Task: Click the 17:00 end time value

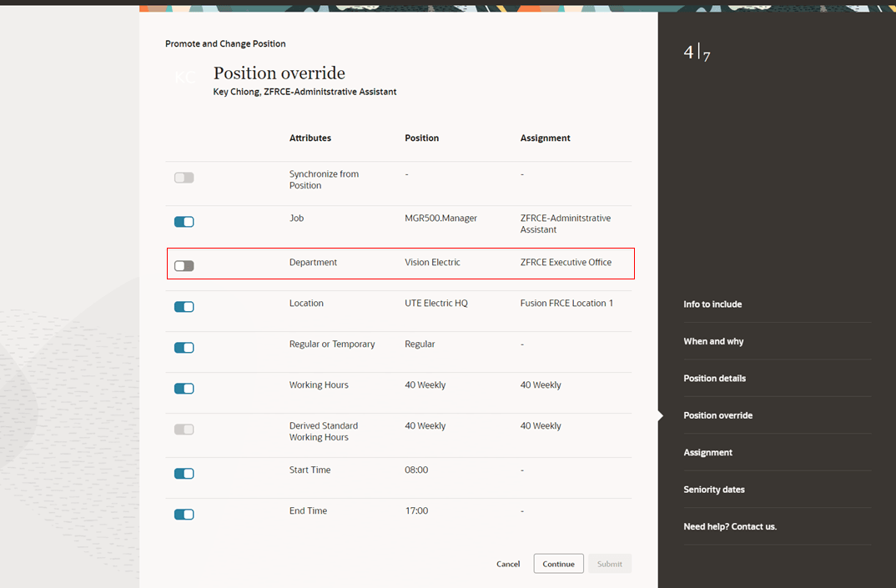Action: point(416,511)
